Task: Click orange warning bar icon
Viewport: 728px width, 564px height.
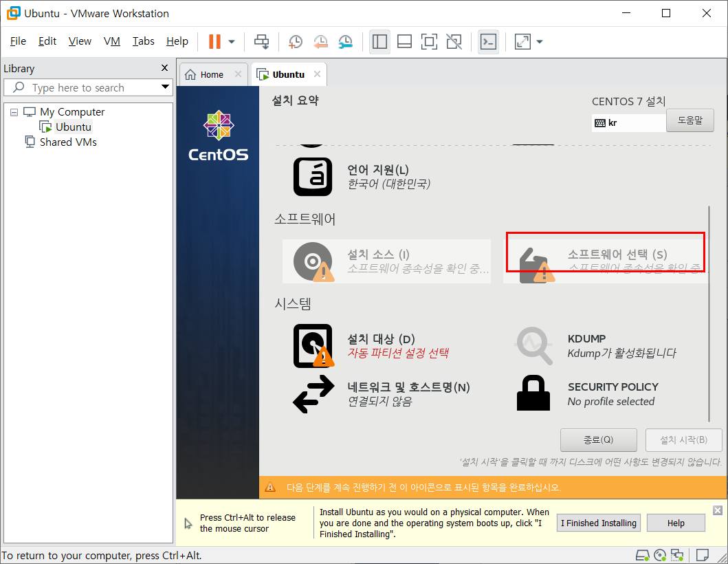Action: coord(269,487)
